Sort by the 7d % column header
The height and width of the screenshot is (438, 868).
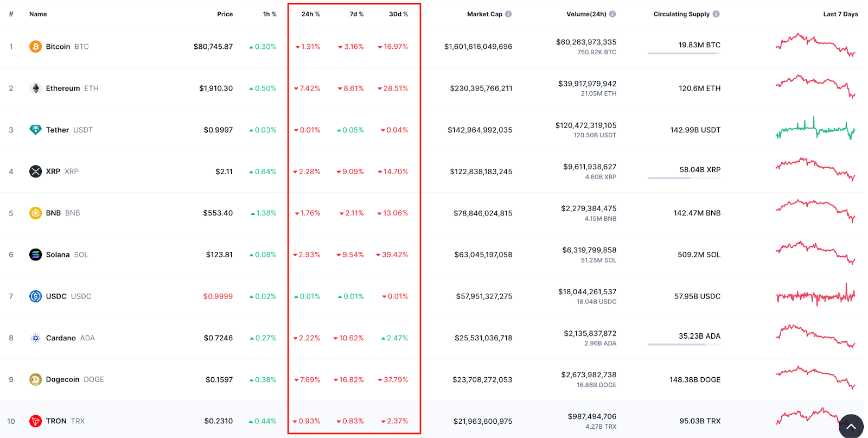356,14
